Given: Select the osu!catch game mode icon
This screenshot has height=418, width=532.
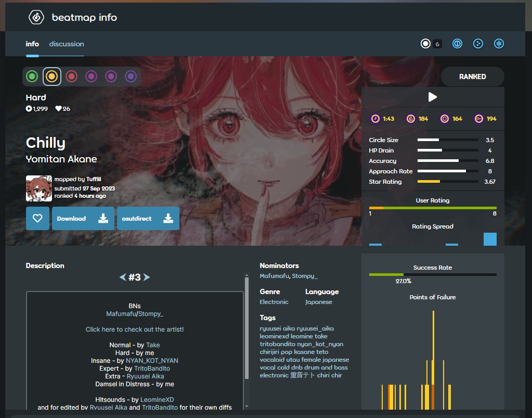Looking at the screenshot, I should [478, 44].
